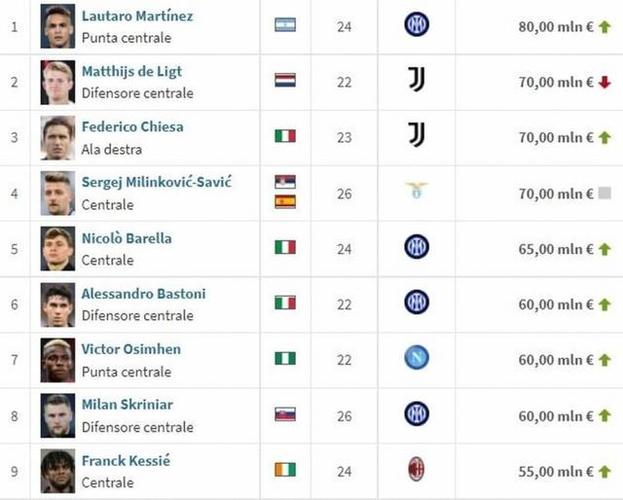Click Argentina flag in Lautaro Martínez row
This screenshot has width=623, height=500.
tap(285, 25)
